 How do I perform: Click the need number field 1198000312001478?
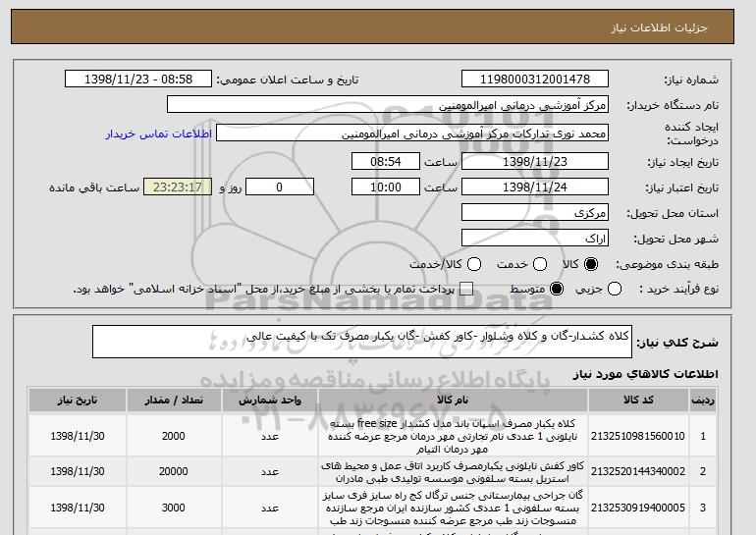point(535,80)
